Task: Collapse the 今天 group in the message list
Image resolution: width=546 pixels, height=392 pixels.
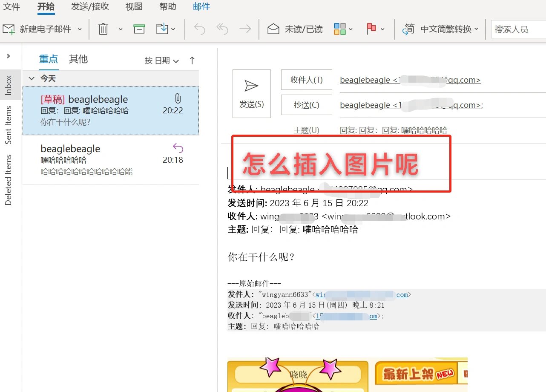Action: 31,78
